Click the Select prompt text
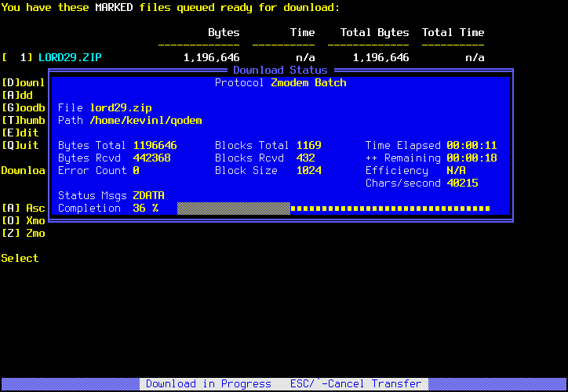Screen dimensions: 568x392 [x=20, y=258]
